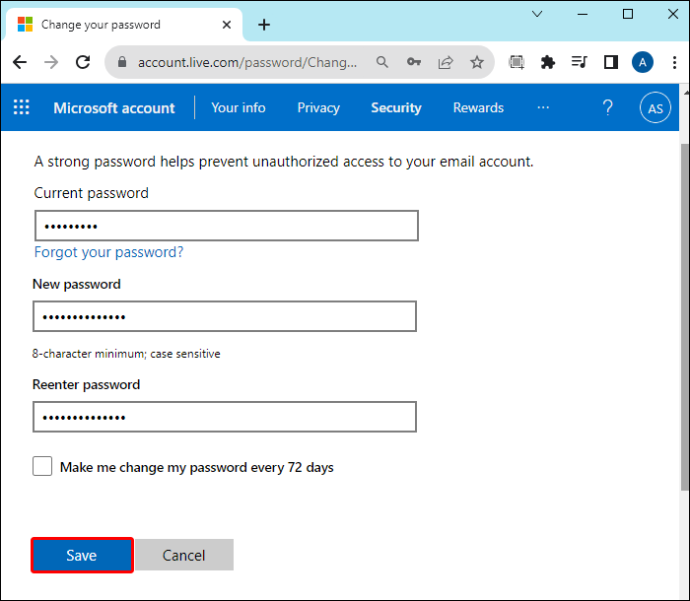This screenshot has width=690, height=601.
Task: Enable change password every 72 days
Action: point(42,466)
